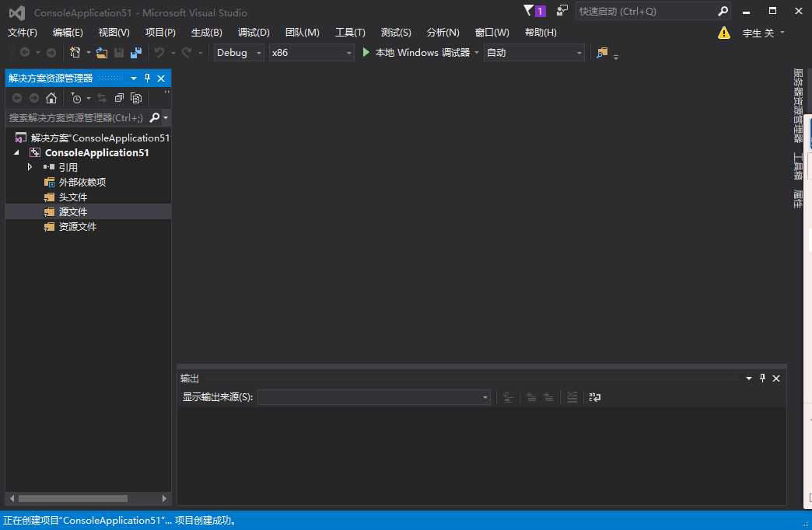Click Show All Files icon in Solution Explorer
This screenshot has height=530, width=812.
pos(136,98)
